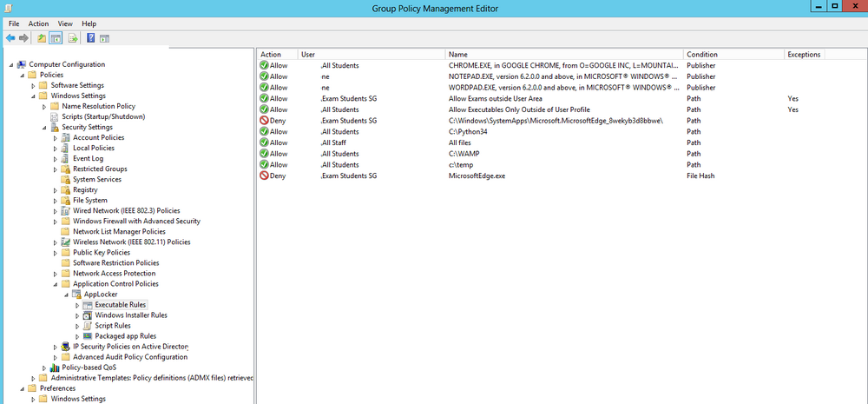This screenshot has width=868, height=404.
Task: Toggle Show/Hide Action Pane toolbar button
Action: pyautogui.click(x=104, y=38)
